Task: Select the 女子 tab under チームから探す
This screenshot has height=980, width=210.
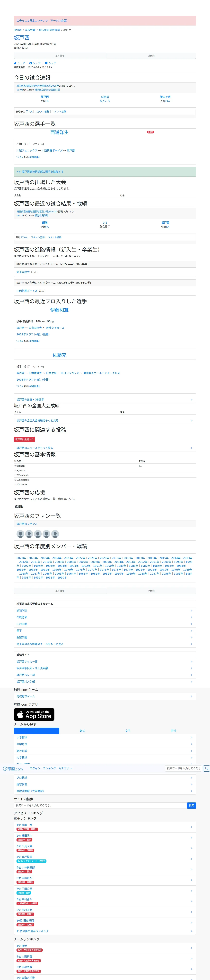Action: pos(128,731)
